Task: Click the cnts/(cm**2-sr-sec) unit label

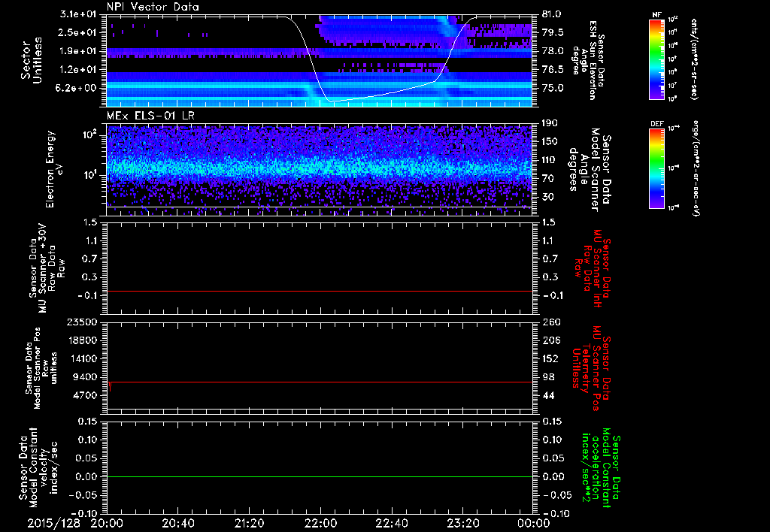Action: click(x=694, y=59)
